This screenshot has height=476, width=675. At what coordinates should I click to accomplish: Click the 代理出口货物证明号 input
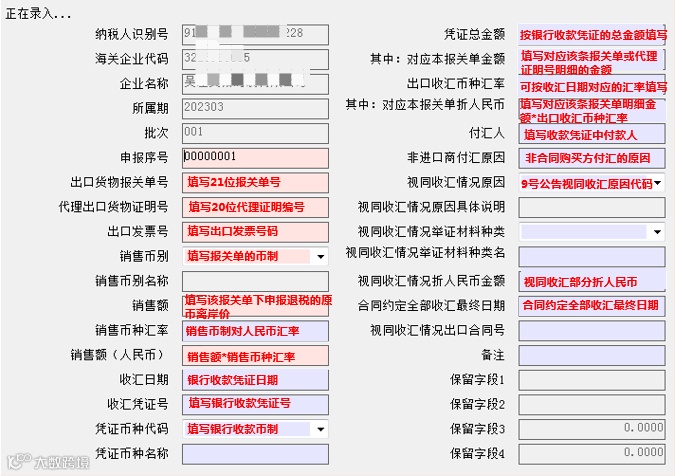pyautogui.click(x=255, y=207)
